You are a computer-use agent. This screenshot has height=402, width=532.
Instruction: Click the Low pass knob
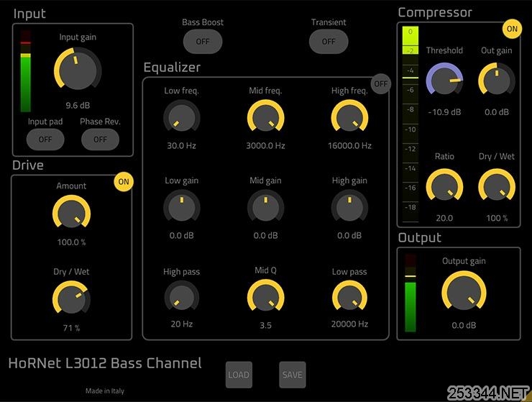click(349, 296)
